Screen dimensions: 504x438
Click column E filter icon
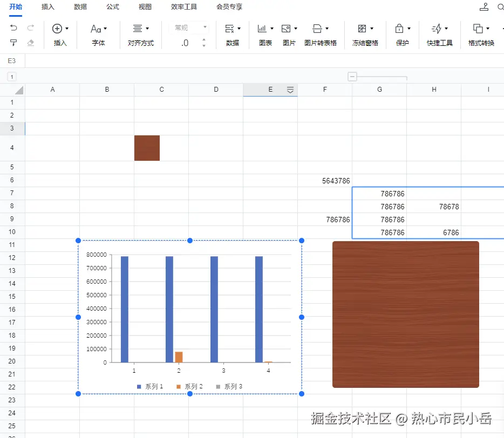point(290,90)
